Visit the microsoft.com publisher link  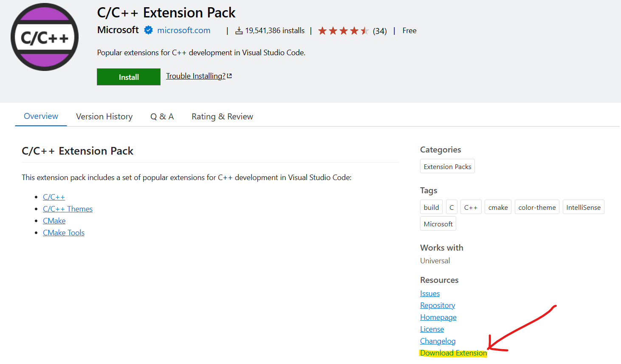(x=184, y=30)
